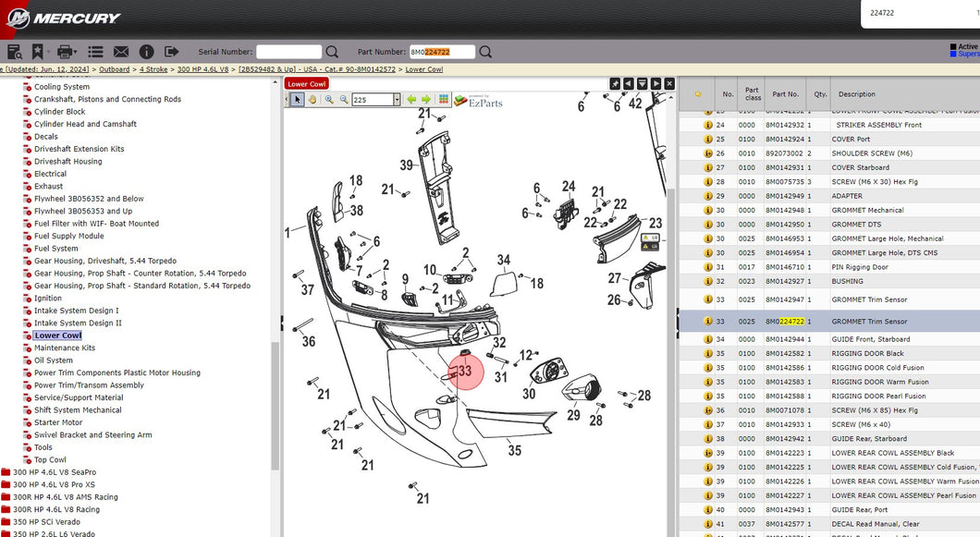Open info icon for STRIKER ASSEMBLY Front row
Viewport: 980px width, 537px height.
[708, 125]
